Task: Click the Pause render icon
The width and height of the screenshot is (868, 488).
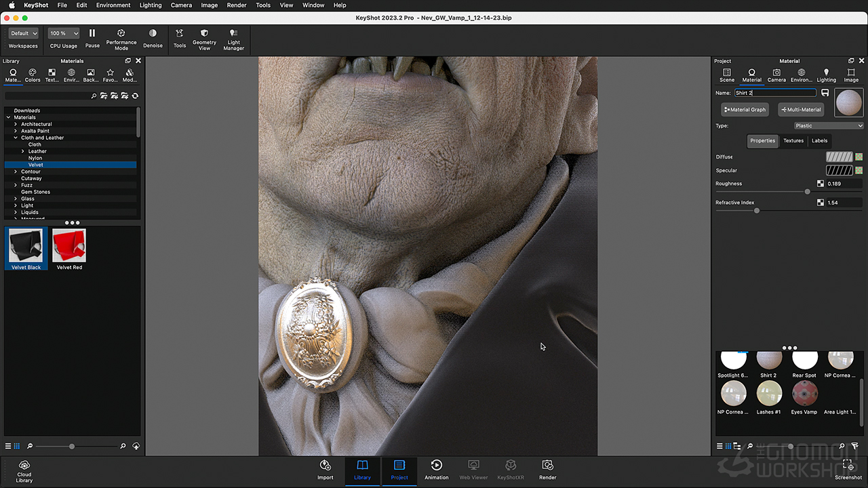Action: point(92,33)
